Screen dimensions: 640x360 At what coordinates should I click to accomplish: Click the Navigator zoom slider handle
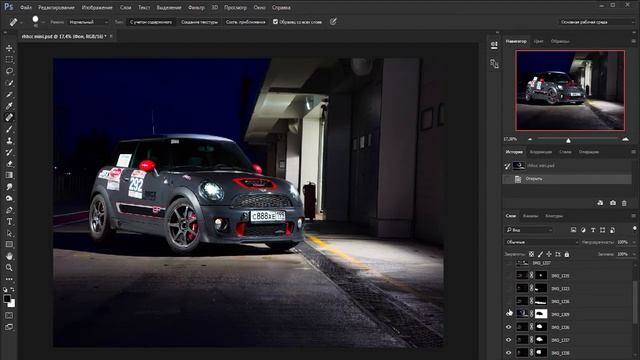pyautogui.click(x=568, y=140)
